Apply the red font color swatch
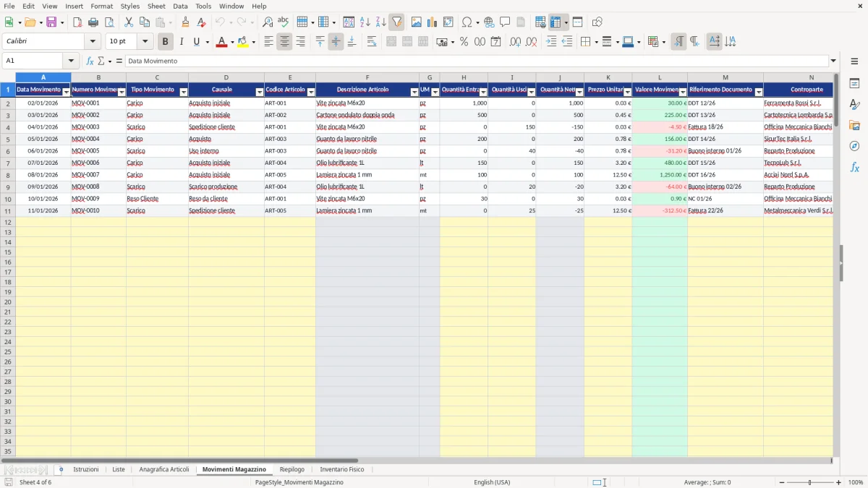868x488 pixels. click(x=221, y=42)
